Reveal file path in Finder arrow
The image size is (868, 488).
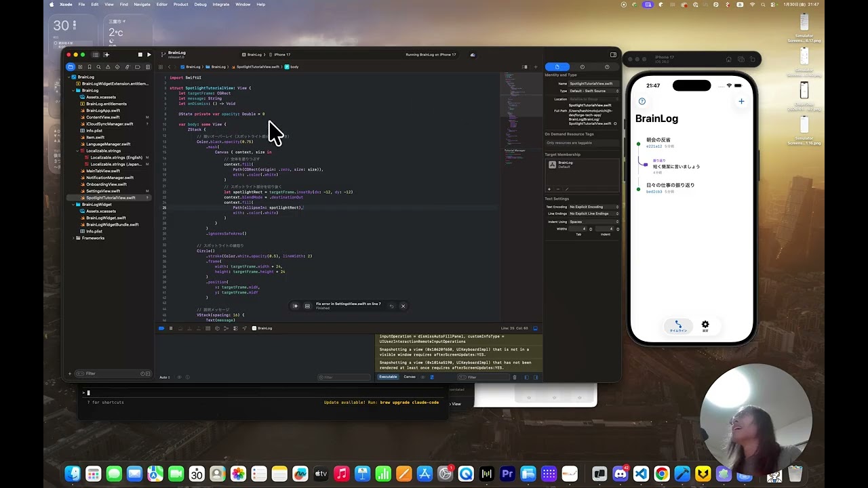(x=615, y=123)
